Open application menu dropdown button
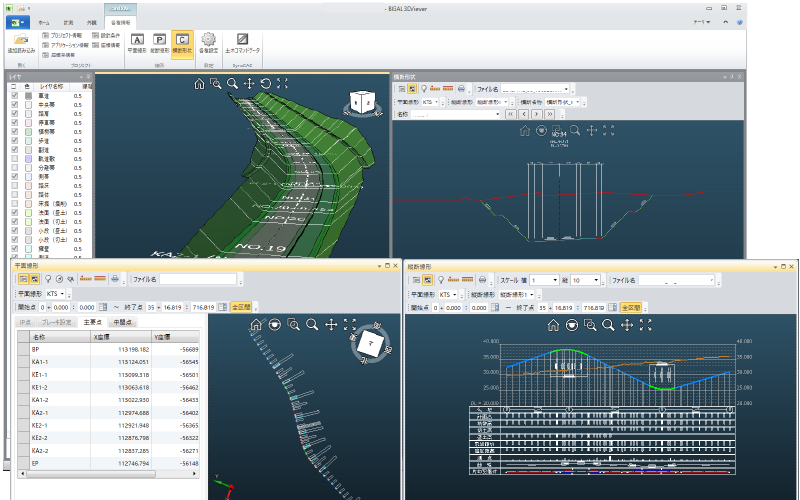 [18, 22]
